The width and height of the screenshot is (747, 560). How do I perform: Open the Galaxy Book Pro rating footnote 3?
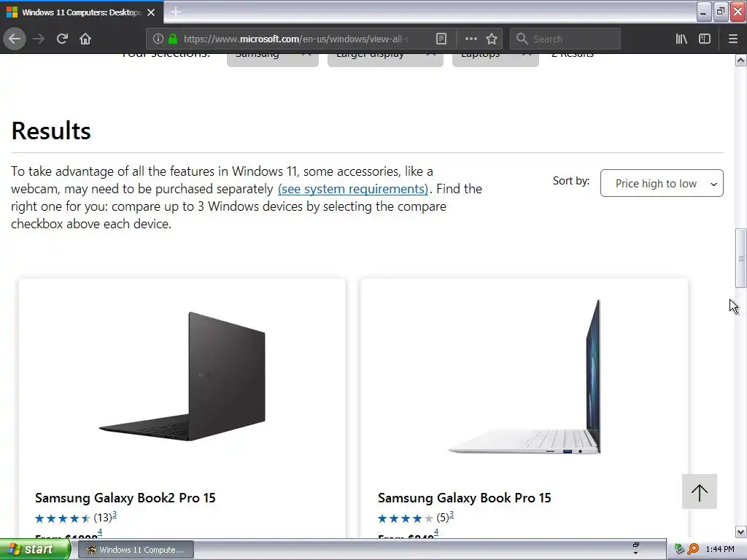coord(452,515)
